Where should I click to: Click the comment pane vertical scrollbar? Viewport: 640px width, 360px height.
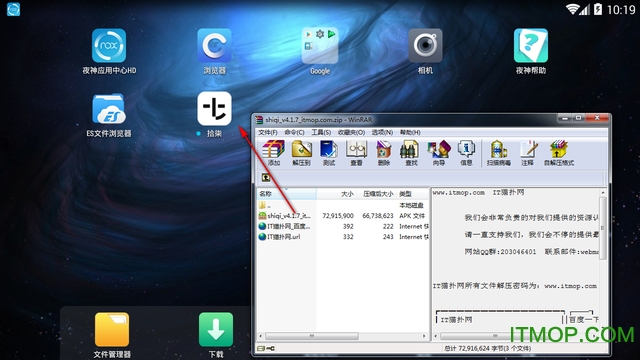[x=602, y=227]
